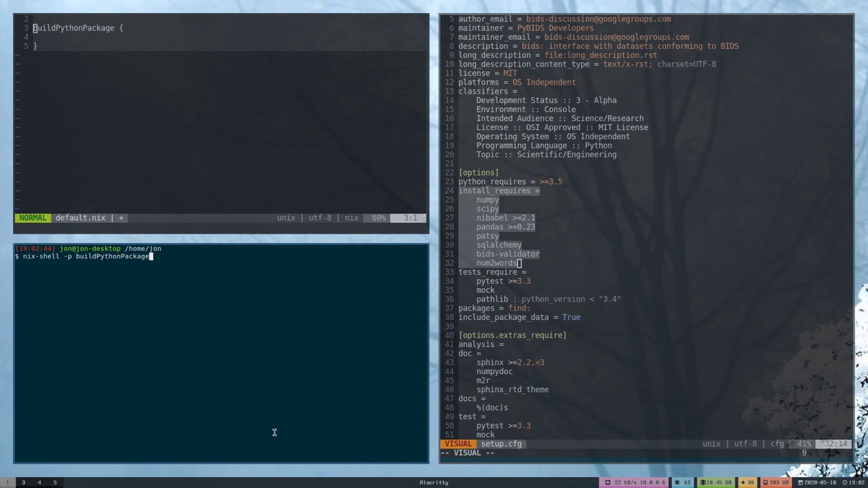Click the 'pandas >=0.23' line
Image resolution: width=868 pixels, height=488 pixels.
click(505, 227)
